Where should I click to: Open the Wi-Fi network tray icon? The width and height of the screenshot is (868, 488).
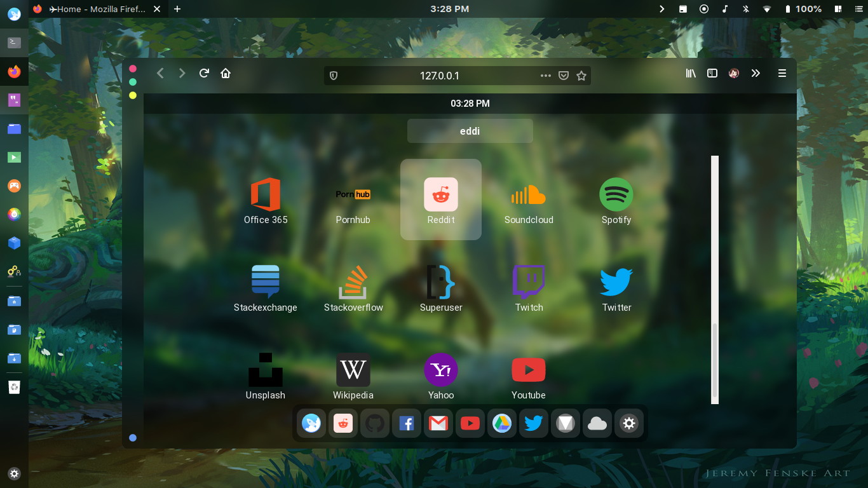pyautogui.click(x=767, y=9)
